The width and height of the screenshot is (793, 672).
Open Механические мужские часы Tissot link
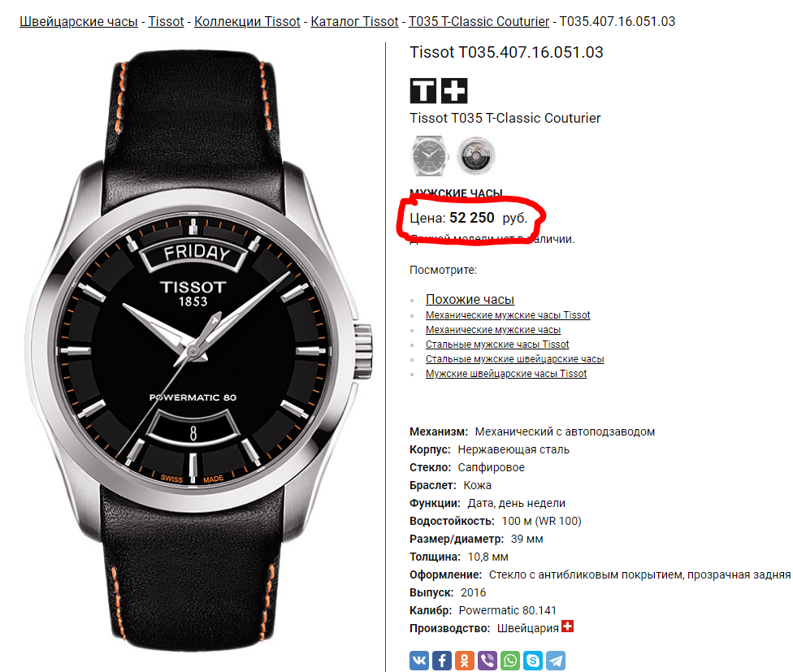pyautogui.click(x=508, y=315)
